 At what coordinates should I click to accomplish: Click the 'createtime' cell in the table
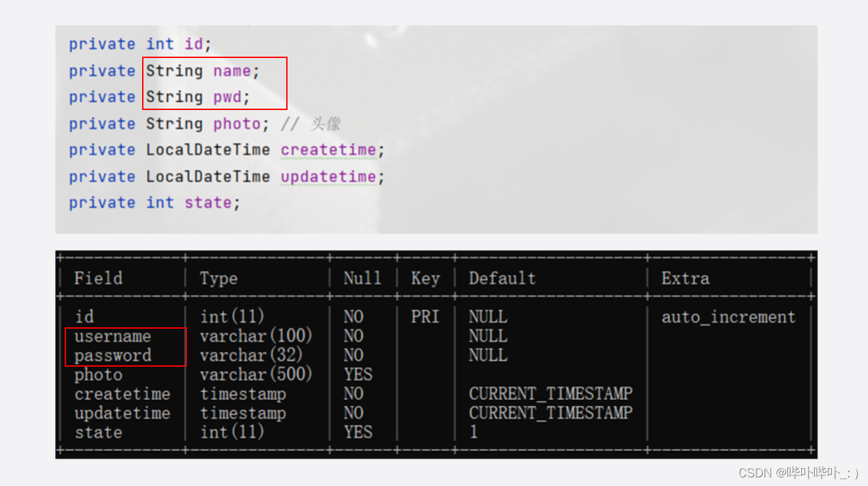coord(122,394)
